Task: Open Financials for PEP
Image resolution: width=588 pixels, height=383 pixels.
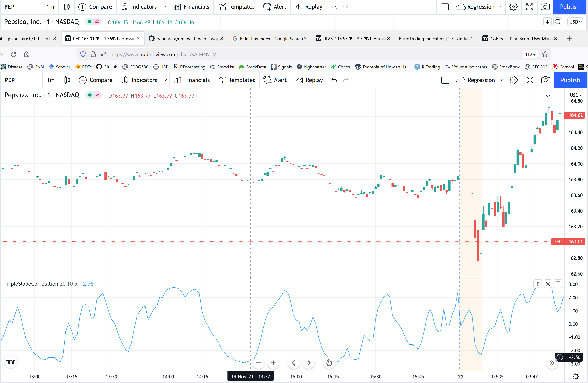Action: click(192, 80)
